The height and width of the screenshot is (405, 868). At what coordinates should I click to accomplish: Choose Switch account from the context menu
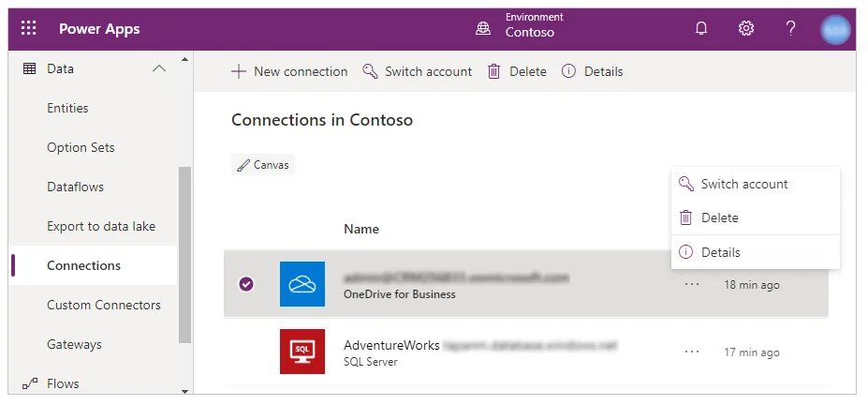[744, 185]
